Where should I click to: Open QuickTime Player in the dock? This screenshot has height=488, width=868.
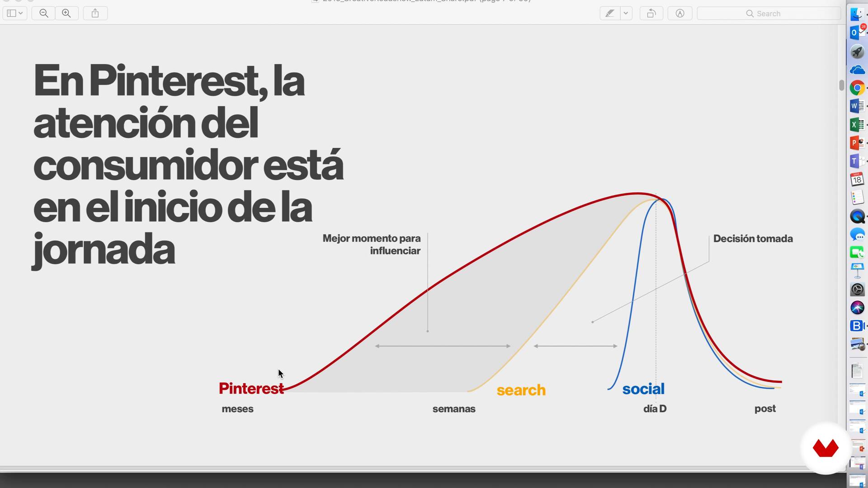857,216
